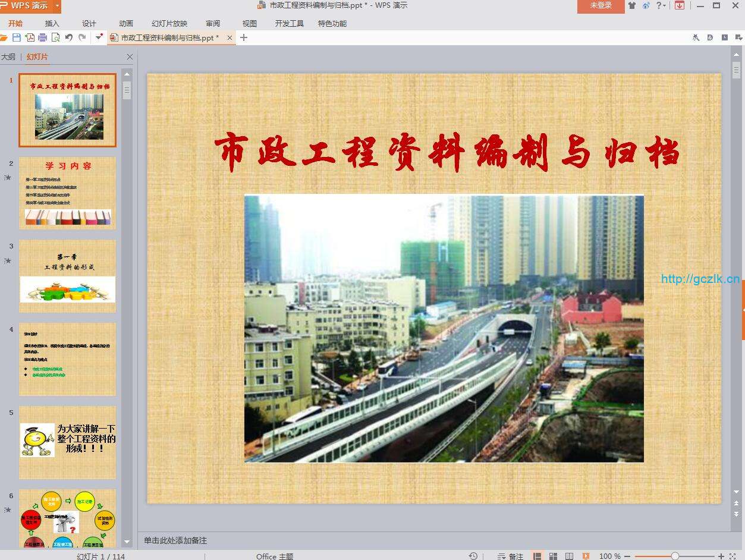Open the WPS 演示 application menu dropdown

pyautogui.click(x=57, y=5)
